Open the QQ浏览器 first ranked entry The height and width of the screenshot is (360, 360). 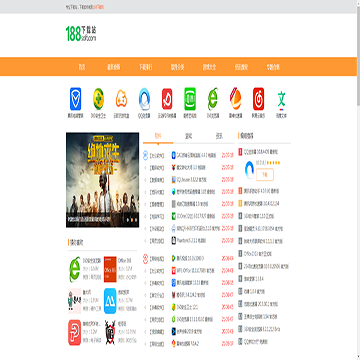click(261, 152)
